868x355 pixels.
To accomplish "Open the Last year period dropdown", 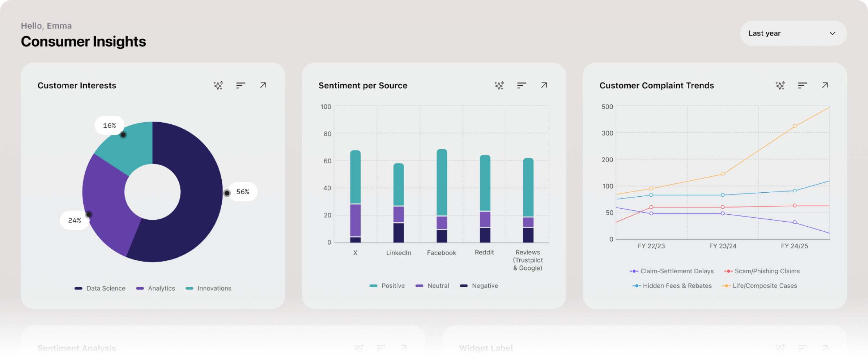I will pyautogui.click(x=793, y=33).
